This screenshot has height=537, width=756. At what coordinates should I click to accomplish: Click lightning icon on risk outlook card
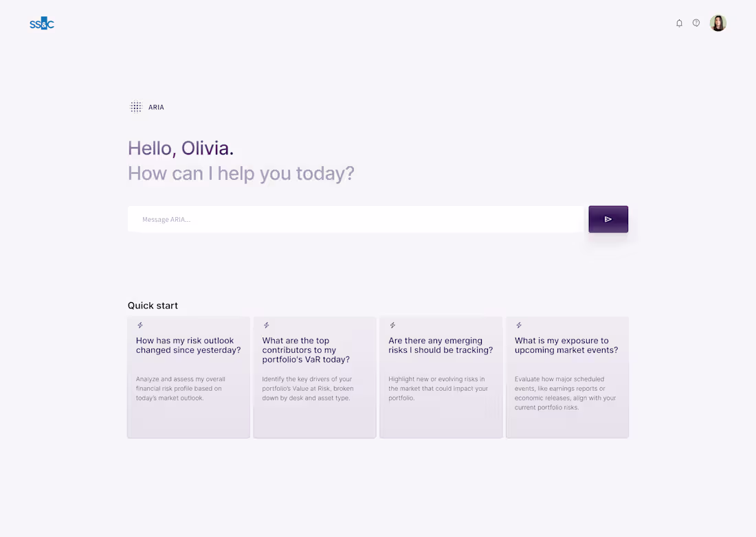140,325
